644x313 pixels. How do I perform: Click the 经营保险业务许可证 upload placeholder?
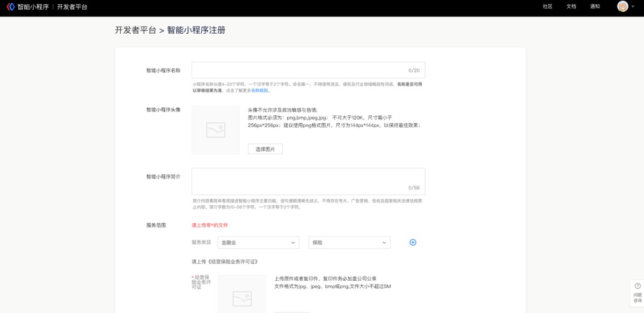click(x=241, y=295)
